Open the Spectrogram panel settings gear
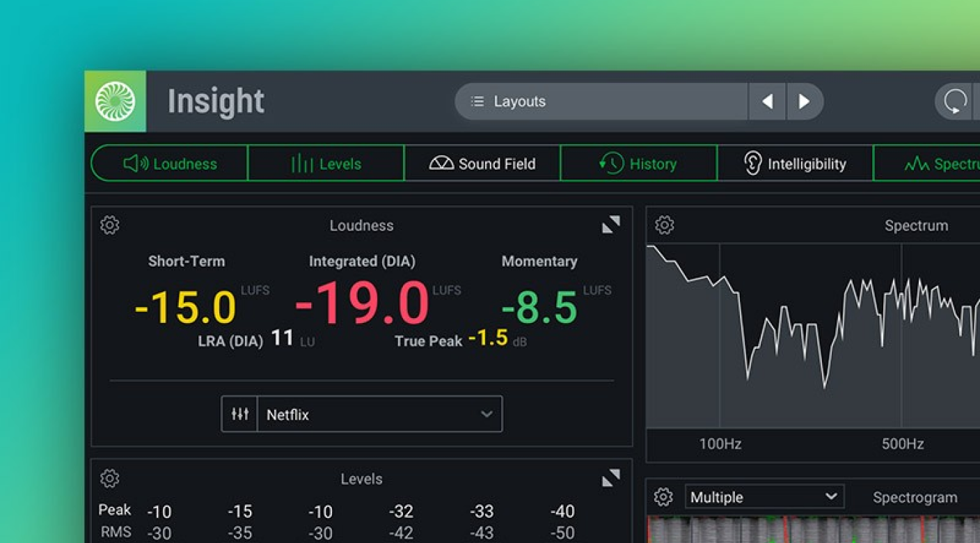This screenshot has width=980, height=543. [x=663, y=497]
